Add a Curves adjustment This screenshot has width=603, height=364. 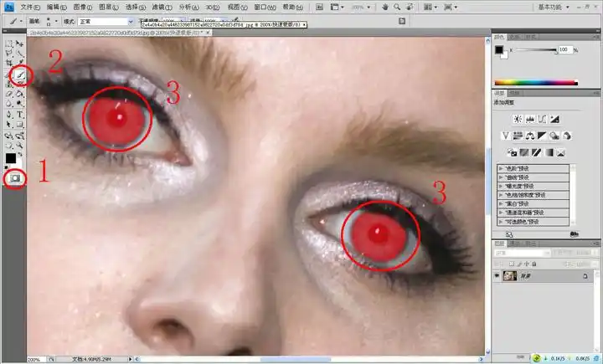point(543,119)
